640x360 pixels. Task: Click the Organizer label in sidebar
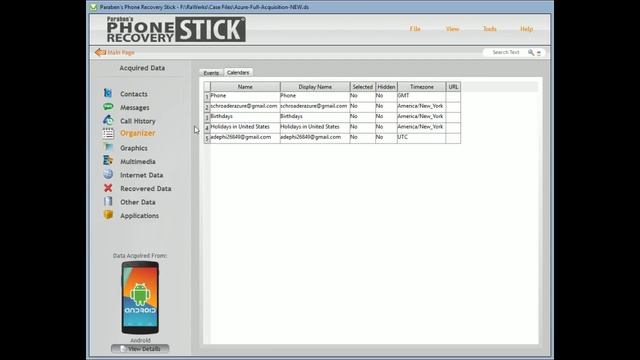[x=138, y=133]
